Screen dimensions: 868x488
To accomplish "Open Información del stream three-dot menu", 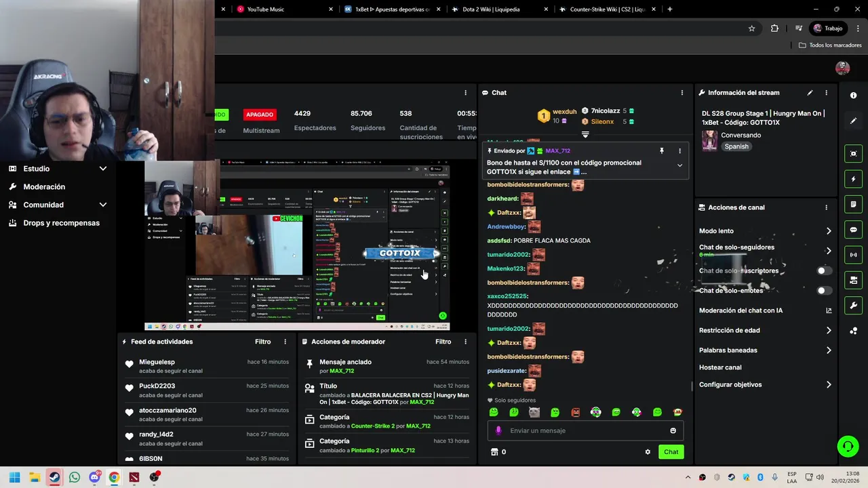I will tap(826, 93).
